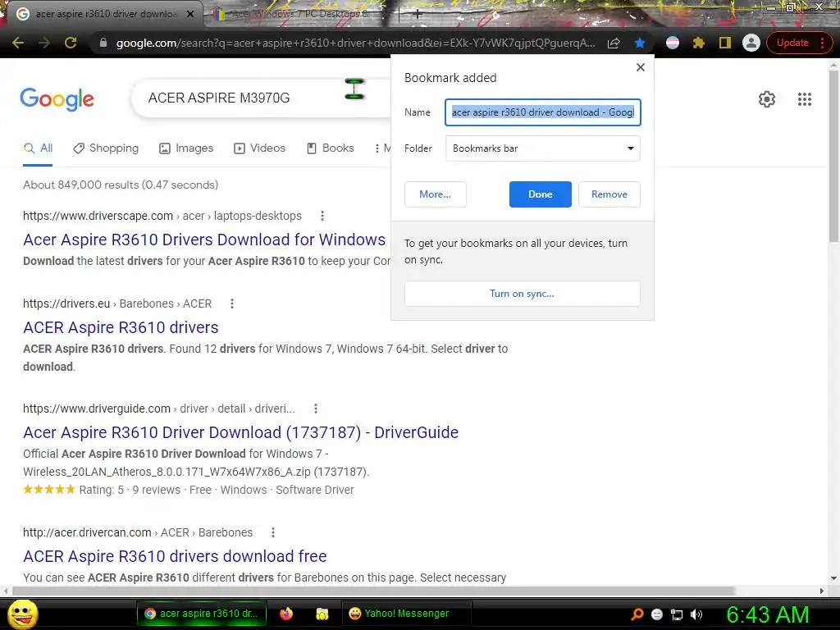Click the horizontal scrollbar thumb
This screenshot has width=840, height=630.
pos(373,591)
